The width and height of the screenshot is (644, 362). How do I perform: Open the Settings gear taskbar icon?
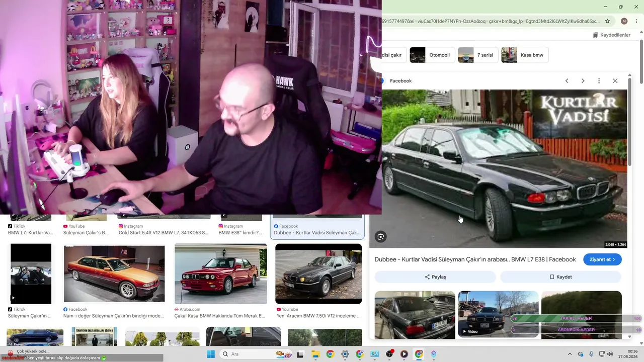tap(345, 354)
